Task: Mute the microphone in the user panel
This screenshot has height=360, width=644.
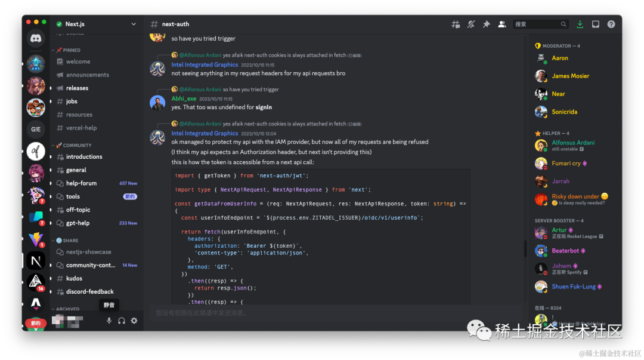Action: (109, 321)
